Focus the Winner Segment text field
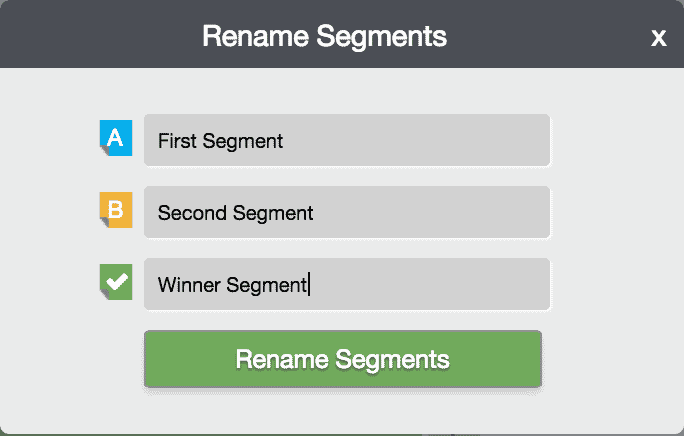 (x=346, y=284)
